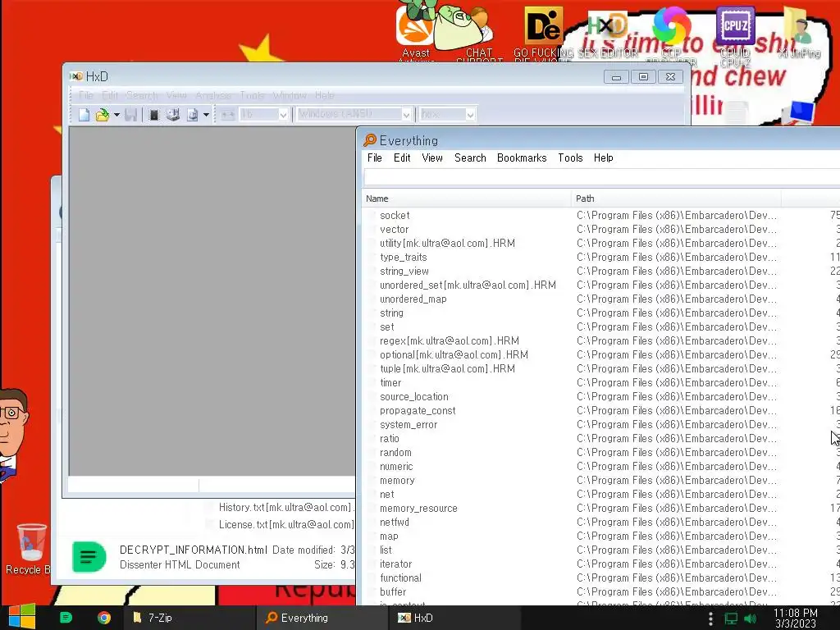Click the Save floppy icon in HxD toolbar

click(130, 115)
